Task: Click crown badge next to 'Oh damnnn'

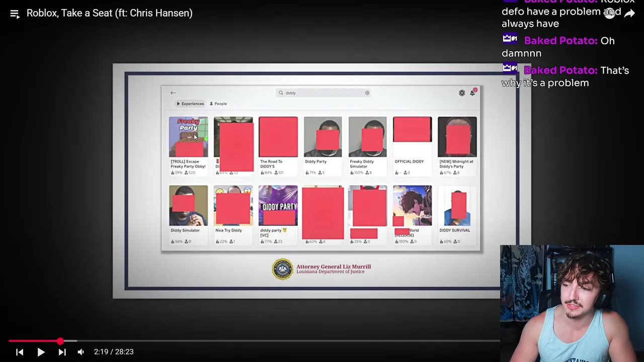Action: pyautogui.click(x=510, y=39)
